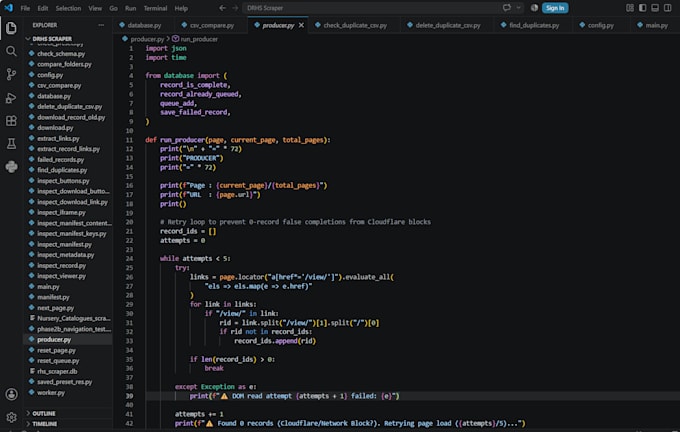Viewport: 680px width, 432px height.
Task: Click run_producer in the breadcrumb
Action: coord(199,39)
